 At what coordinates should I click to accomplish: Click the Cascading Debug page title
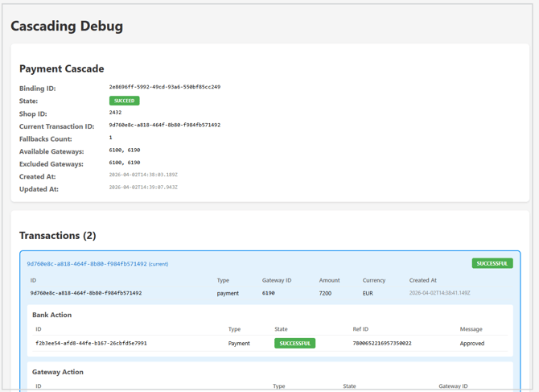coord(67,26)
